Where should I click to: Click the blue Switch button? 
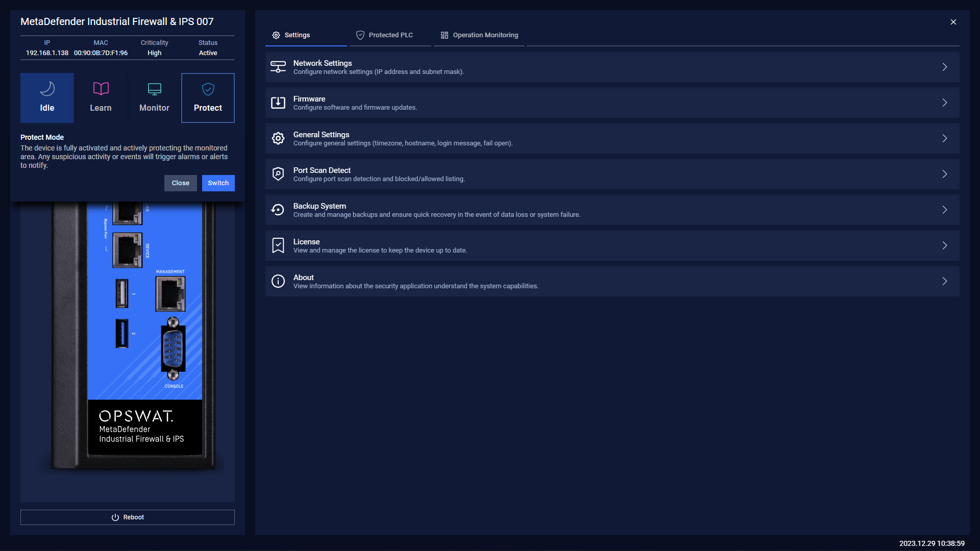tap(218, 183)
